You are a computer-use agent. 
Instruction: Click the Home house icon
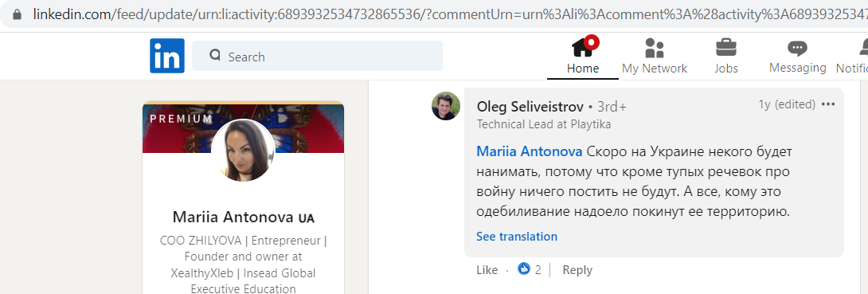pos(583,47)
